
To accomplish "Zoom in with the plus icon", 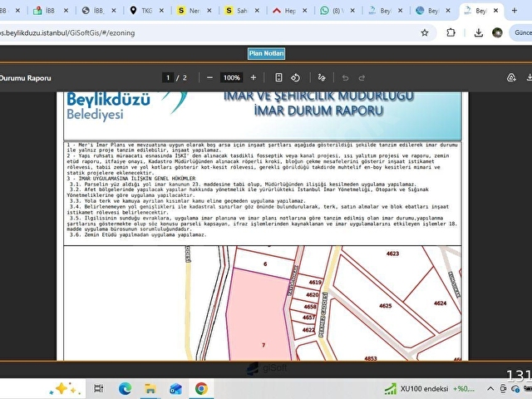I will (253, 77).
